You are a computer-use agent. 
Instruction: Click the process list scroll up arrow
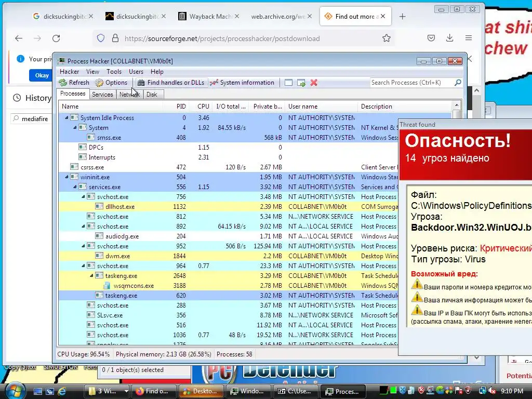[x=456, y=105]
